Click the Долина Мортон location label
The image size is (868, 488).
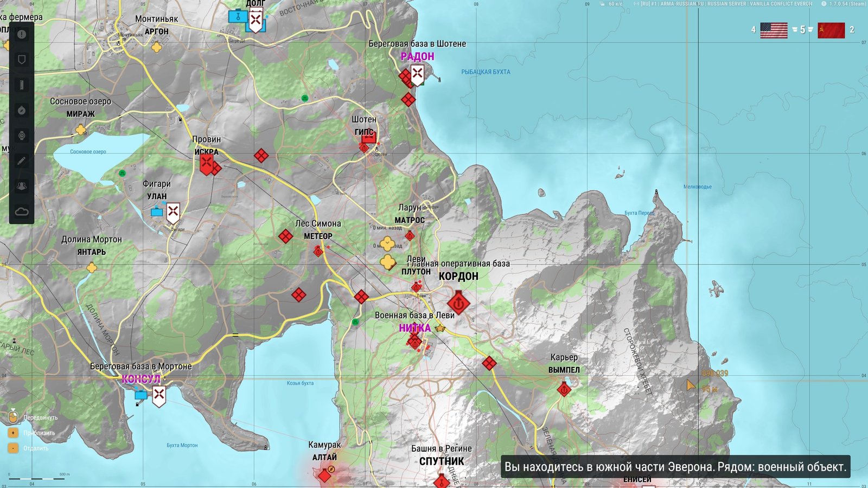pyautogui.click(x=92, y=240)
